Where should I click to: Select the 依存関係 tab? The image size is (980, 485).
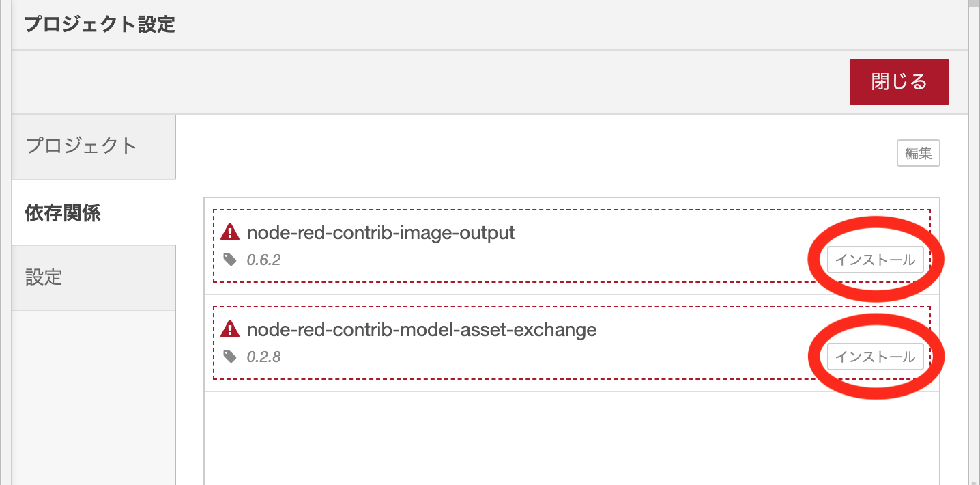pyautogui.click(x=93, y=212)
